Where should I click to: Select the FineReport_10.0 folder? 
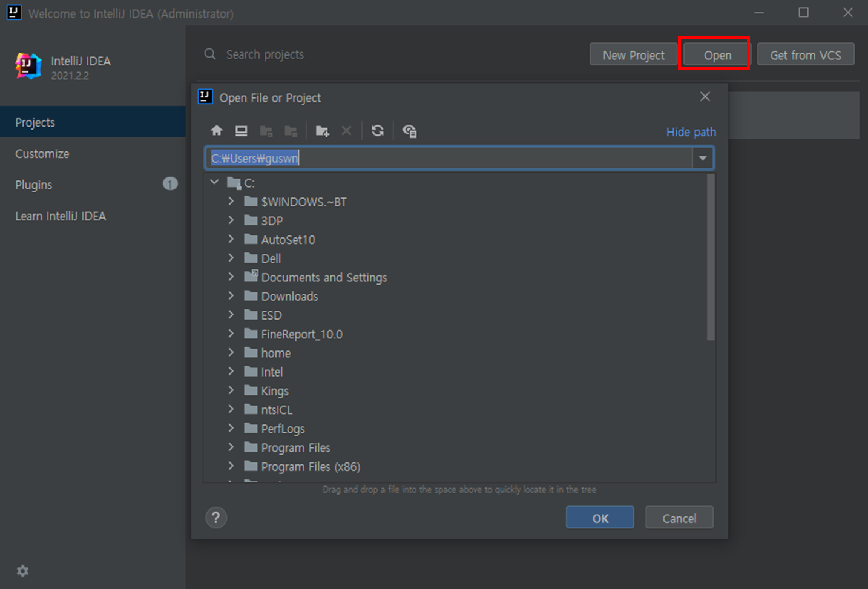point(293,334)
